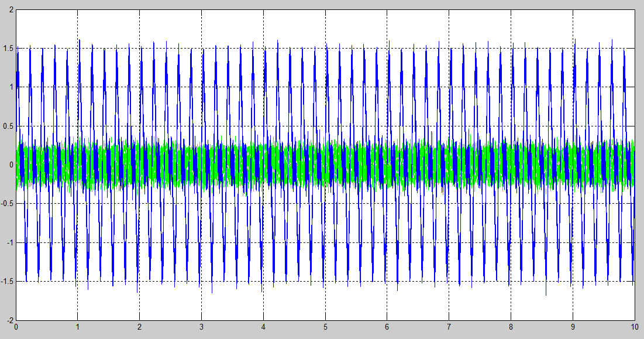Click the x-axis tick label "8"

(x=511, y=327)
